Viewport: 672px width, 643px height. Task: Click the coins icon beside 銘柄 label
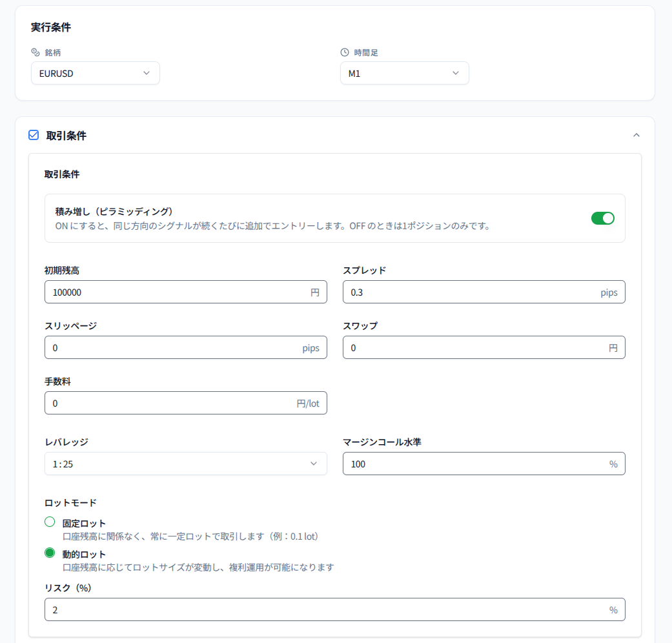pos(36,52)
